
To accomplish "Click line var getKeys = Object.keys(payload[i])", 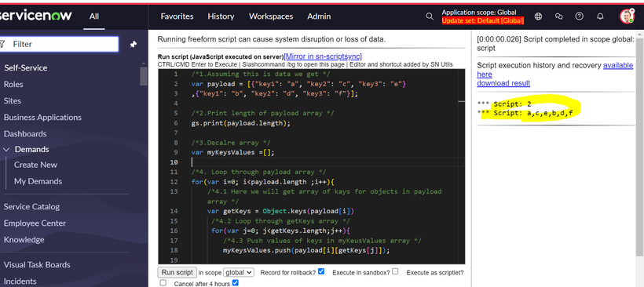I will [x=280, y=211].
